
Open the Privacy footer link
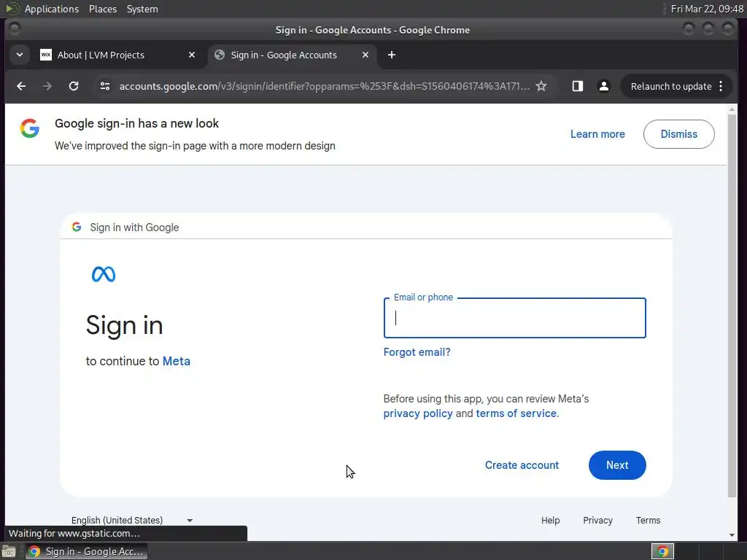click(x=597, y=520)
